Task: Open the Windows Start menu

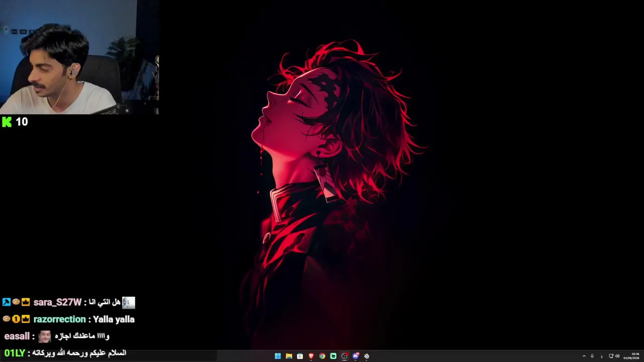Action: pos(278,356)
